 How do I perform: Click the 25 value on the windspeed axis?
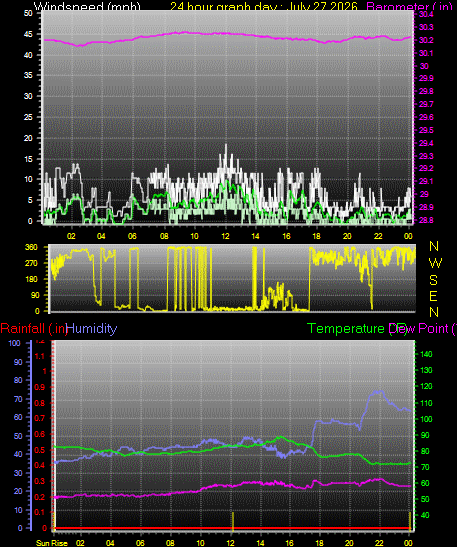(x=28, y=117)
